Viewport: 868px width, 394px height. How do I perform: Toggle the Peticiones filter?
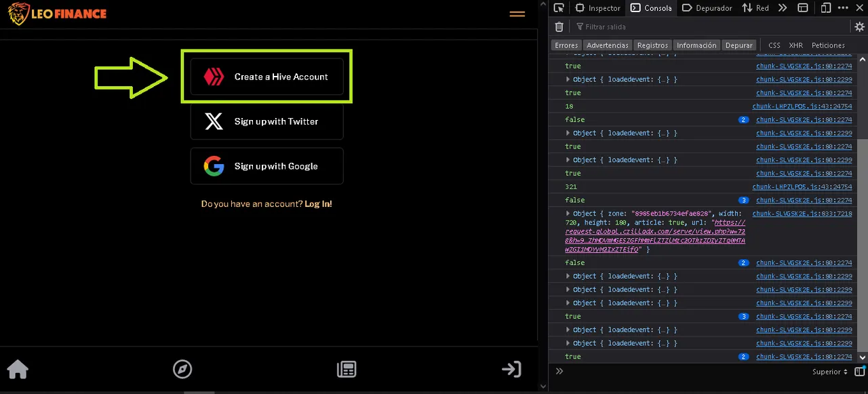point(828,45)
